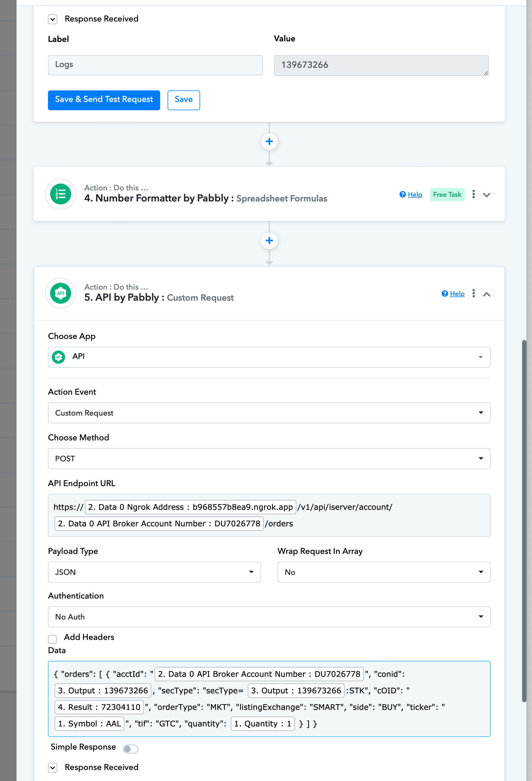Add a step after the Logs action
This screenshot has height=781, width=532.
(x=269, y=141)
